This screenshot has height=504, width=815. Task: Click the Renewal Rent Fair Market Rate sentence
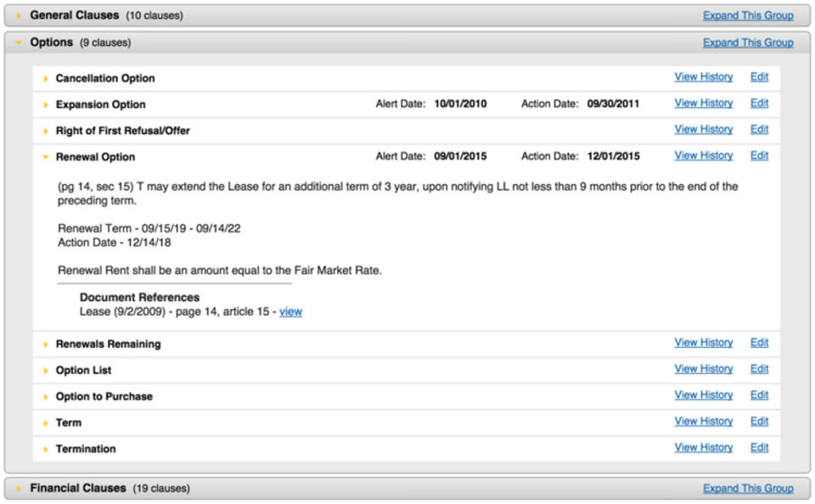[220, 271]
